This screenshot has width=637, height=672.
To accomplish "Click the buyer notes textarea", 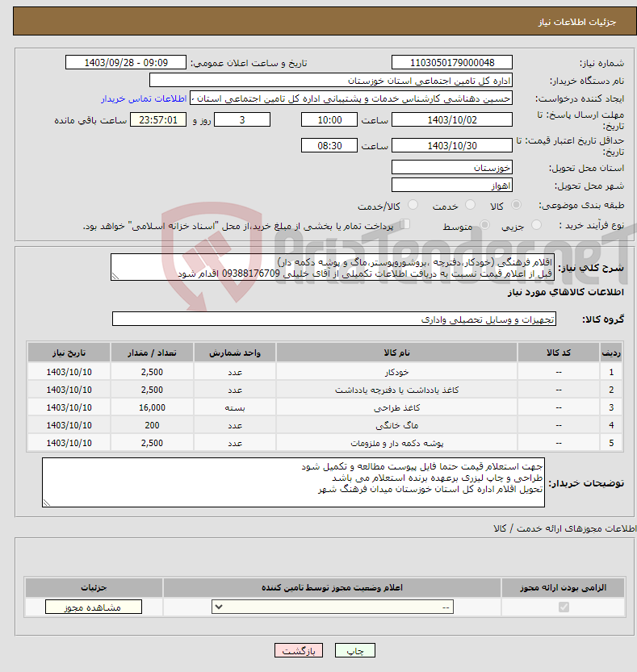I will [x=293, y=482].
